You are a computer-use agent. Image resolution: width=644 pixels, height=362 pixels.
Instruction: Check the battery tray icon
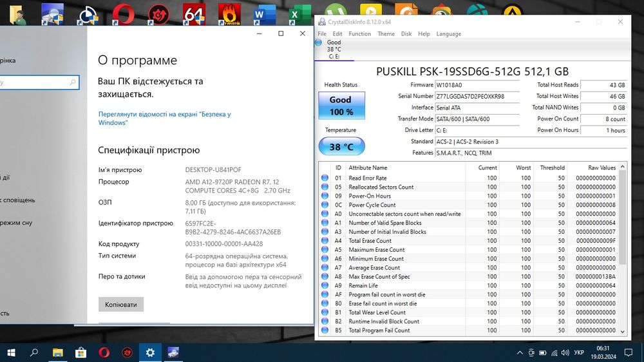(x=542, y=352)
